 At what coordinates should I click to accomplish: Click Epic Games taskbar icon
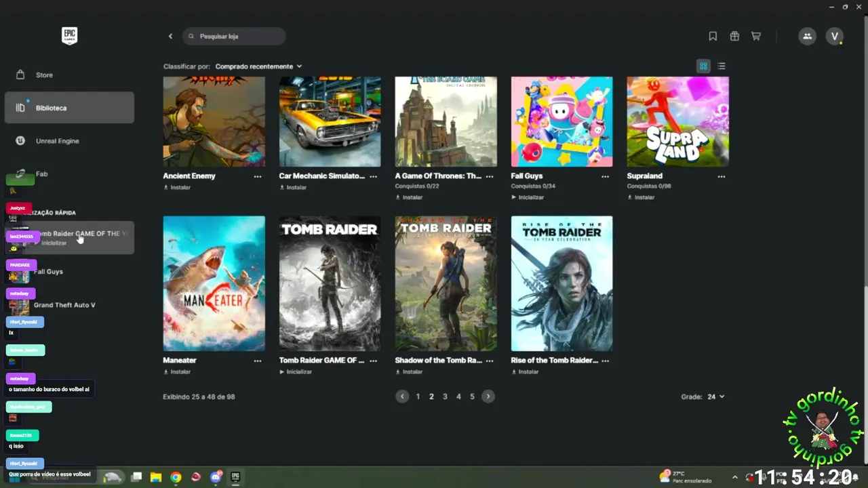tap(235, 477)
